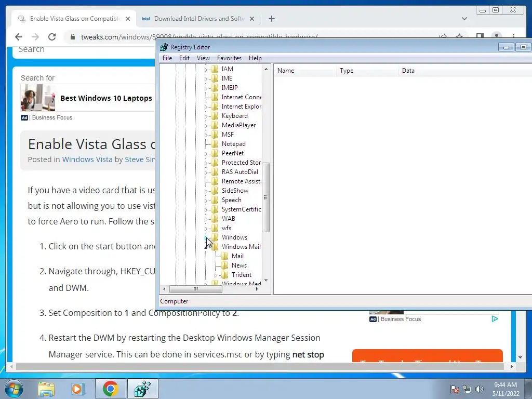Click the tweaks.com address bar URL
The image size is (532, 399).
click(199, 37)
